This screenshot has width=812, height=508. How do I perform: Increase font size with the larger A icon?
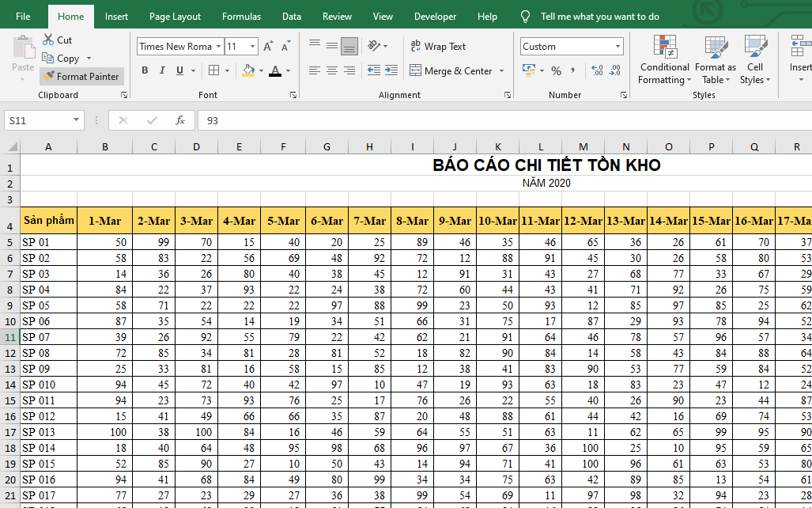[268, 47]
